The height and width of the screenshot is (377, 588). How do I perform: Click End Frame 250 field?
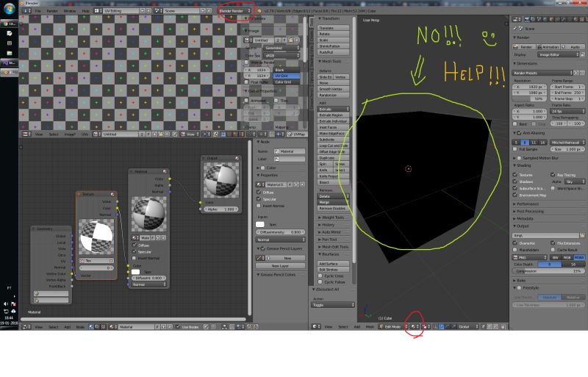(567, 93)
